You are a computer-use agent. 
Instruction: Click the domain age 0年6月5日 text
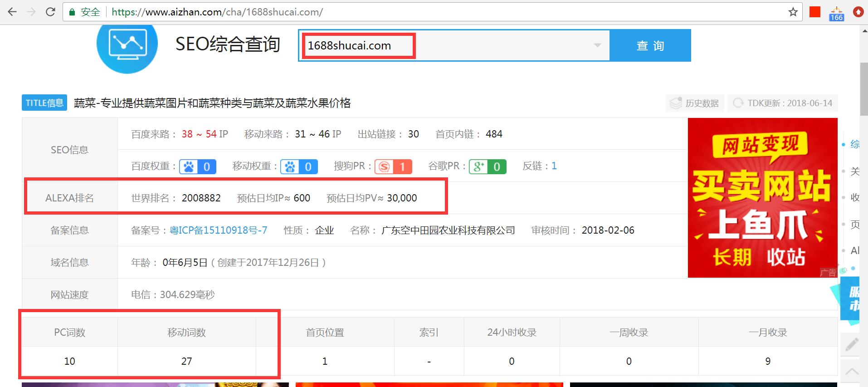pyautogui.click(x=185, y=262)
